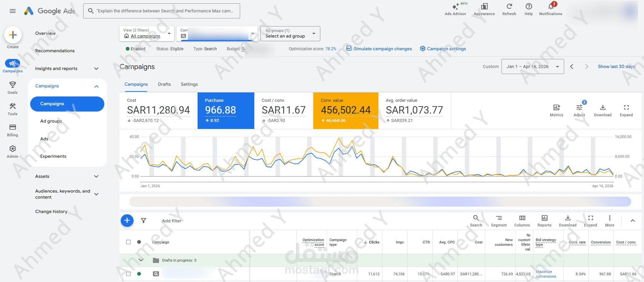Open the main hamburger menu
The width and height of the screenshot is (644, 282).
pyautogui.click(x=13, y=11)
